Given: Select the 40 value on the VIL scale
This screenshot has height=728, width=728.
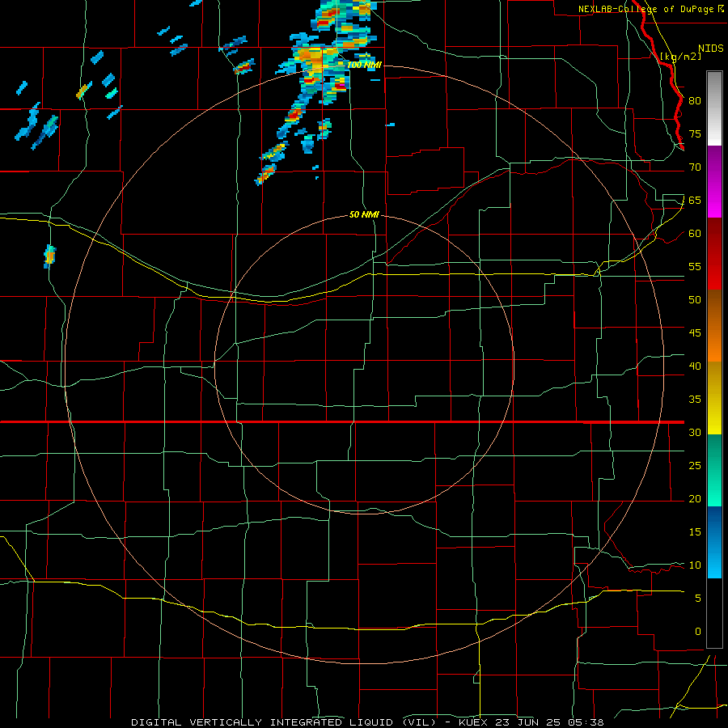Looking at the screenshot, I should [x=695, y=366].
